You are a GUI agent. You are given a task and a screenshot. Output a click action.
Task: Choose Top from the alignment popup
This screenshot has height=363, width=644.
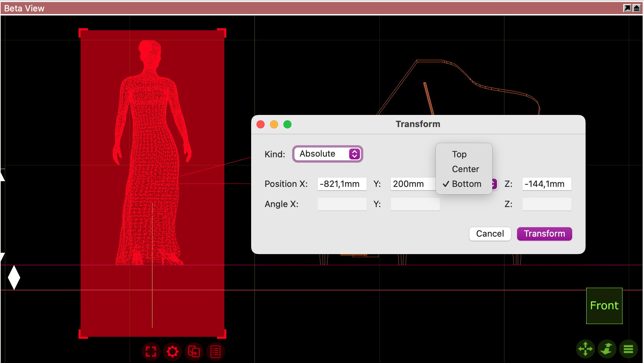click(x=459, y=154)
